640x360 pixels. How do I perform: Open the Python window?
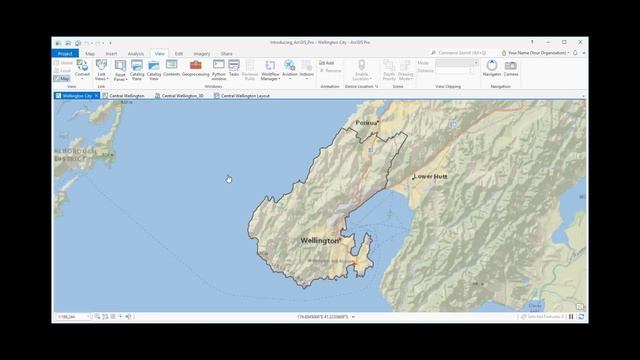pos(219,70)
